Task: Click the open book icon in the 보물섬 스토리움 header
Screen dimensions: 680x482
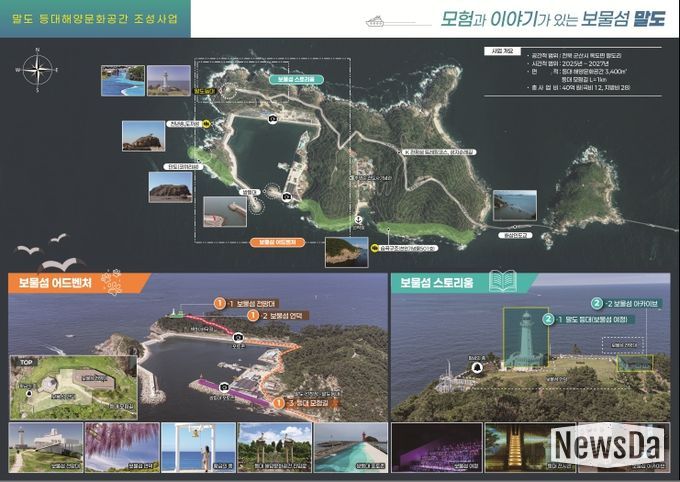Action: coord(503,281)
